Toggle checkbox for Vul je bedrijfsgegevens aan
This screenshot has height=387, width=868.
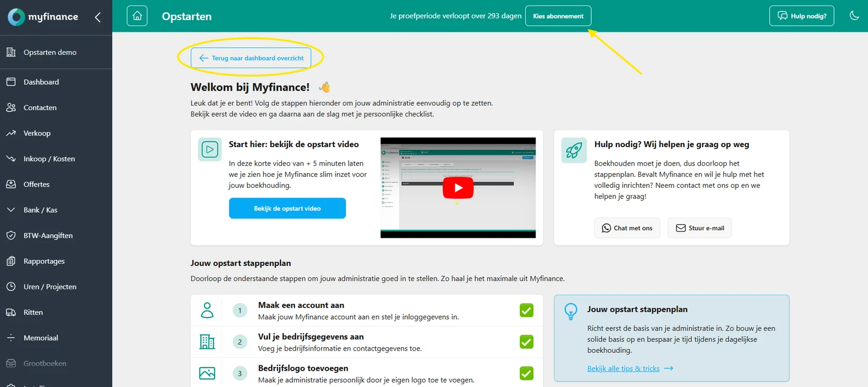coord(526,342)
